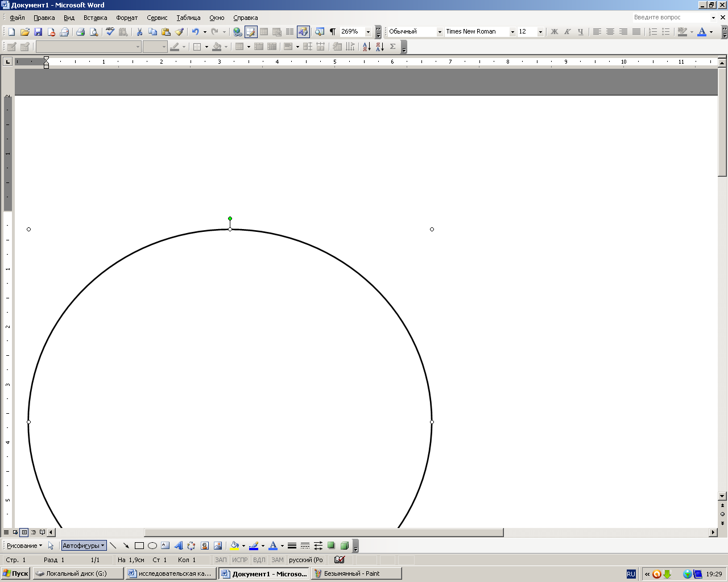Image resolution: width=728 pixels, height=582 pixels.
Task: Open the Shadow Style options
Action: point(332,546)
